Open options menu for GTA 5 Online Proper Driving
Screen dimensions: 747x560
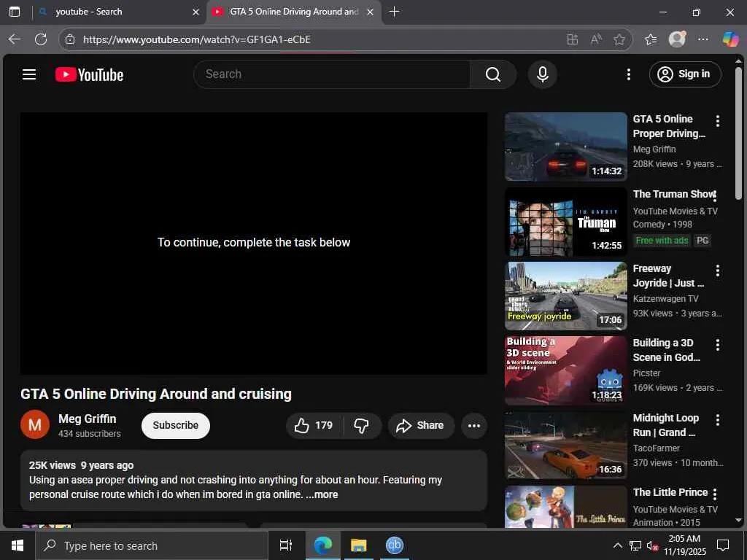click(717, 121)
